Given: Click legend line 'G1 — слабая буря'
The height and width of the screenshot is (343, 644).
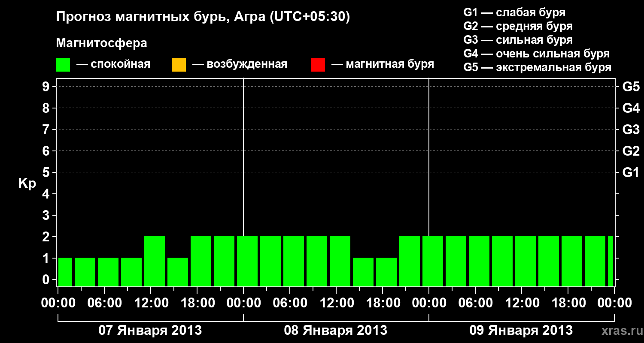Looking at the screenshot, I should [514, 12].
